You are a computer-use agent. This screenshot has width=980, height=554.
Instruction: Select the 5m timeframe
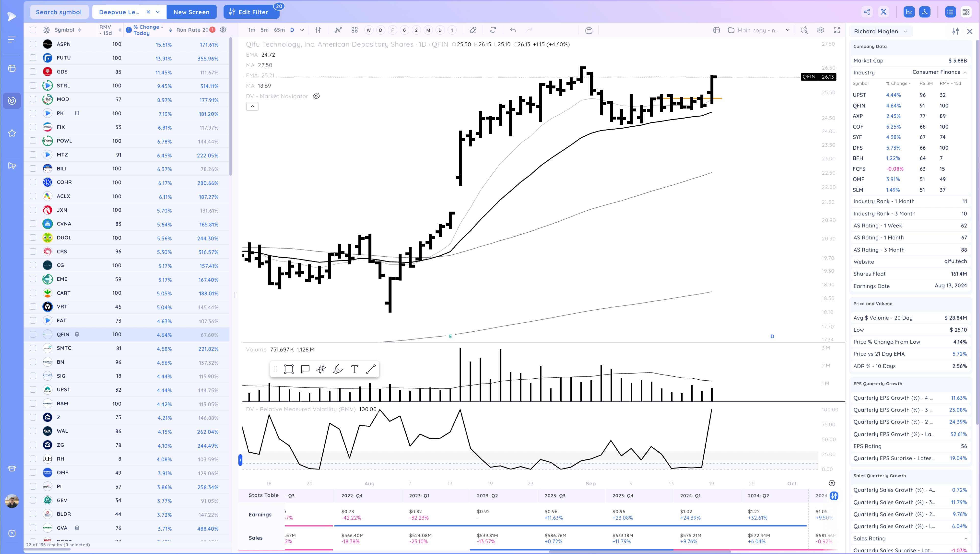pyautogui.click(x=265, y=30)
